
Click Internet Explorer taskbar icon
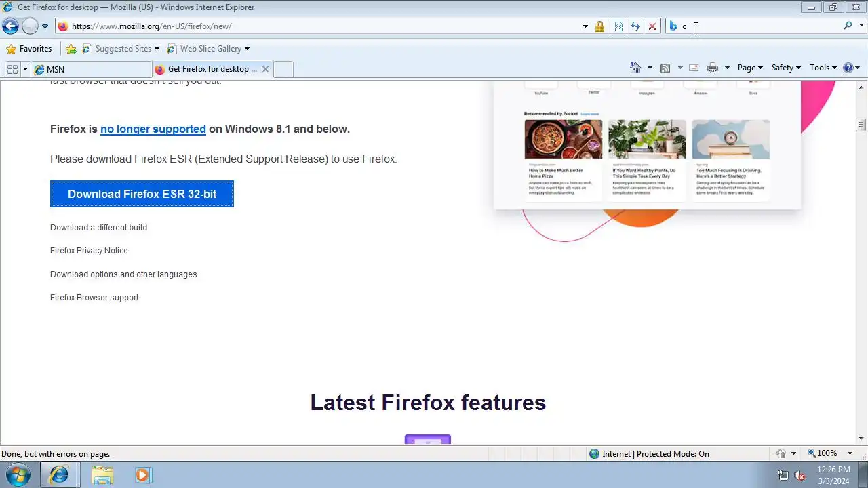[x=59, y=475]
